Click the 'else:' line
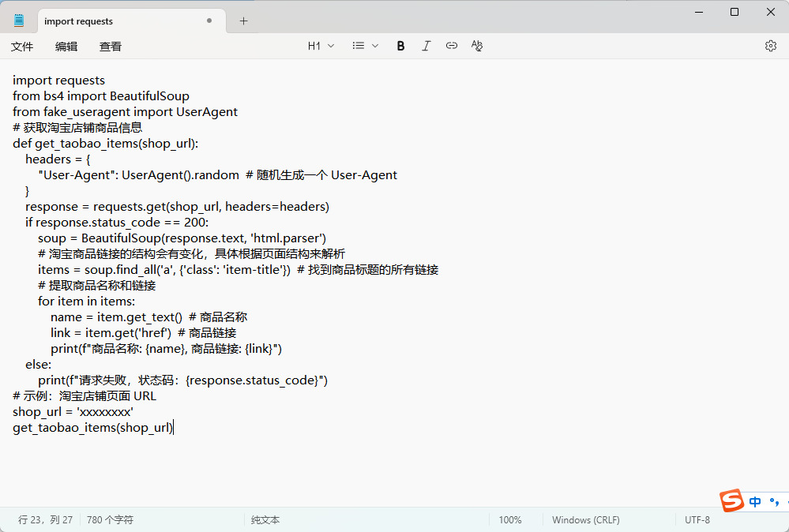Viewport: 789px width, 532px height. click(38, 365)
